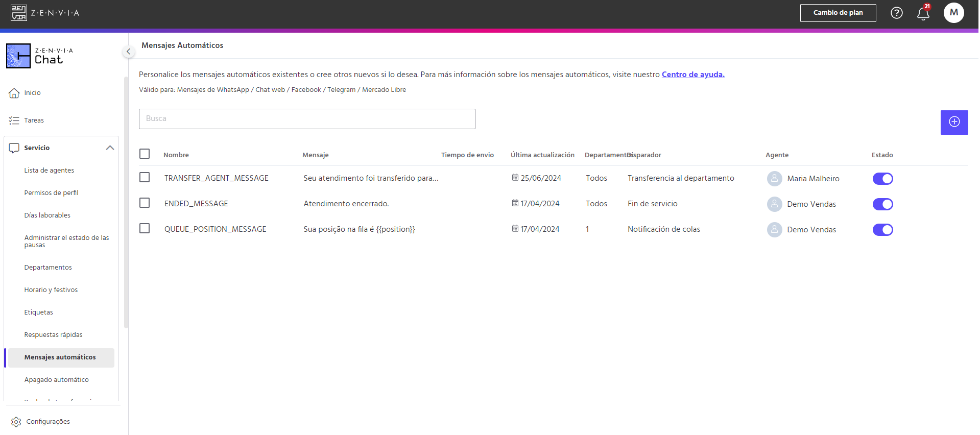This screenshot has width=980, height=435.
Task: Check the ENDED_MESSAGE row checkbox
Action: [x=145, y=203]
